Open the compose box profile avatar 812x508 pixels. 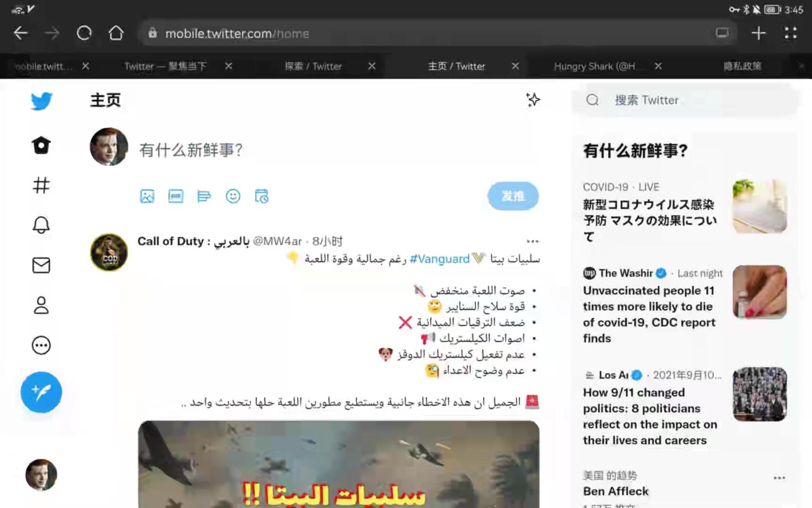pos(109,147)
